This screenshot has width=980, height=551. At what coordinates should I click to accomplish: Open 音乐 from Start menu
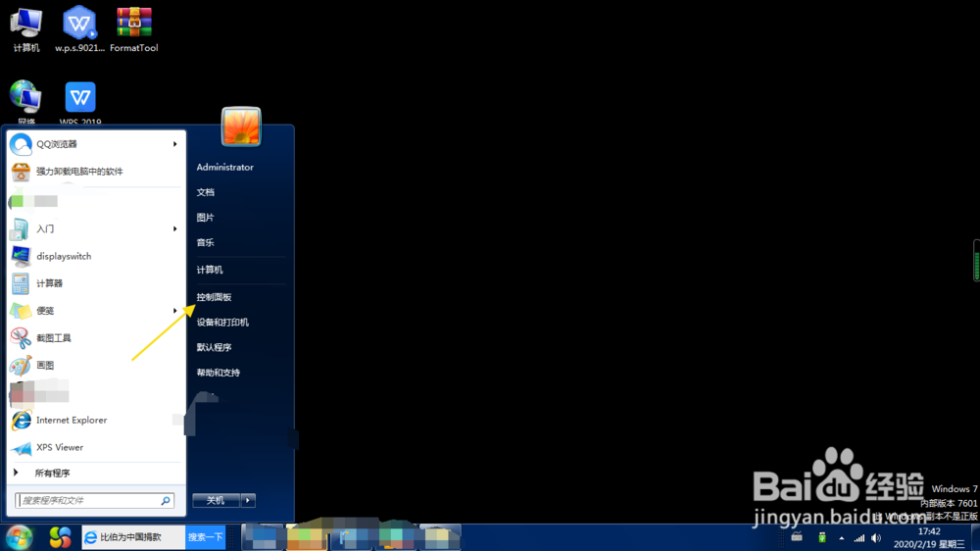[x=206, y=242]
